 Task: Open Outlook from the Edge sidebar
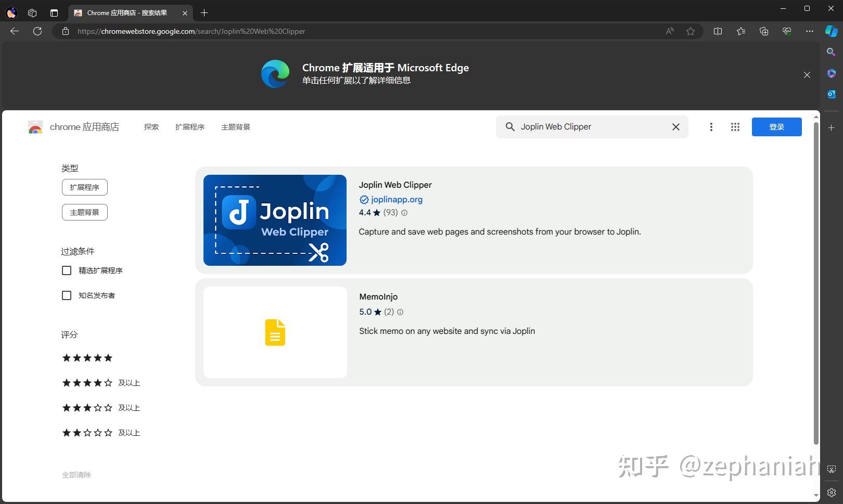831,94
